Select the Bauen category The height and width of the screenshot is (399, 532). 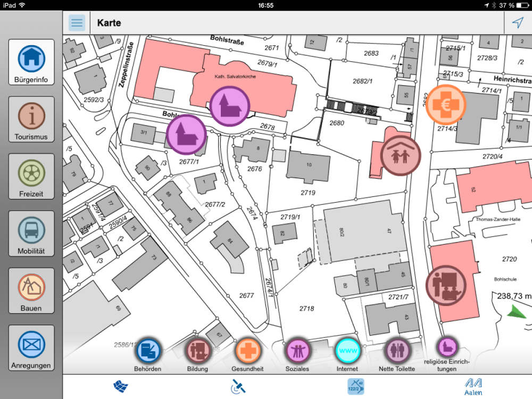tap(31, 290)
